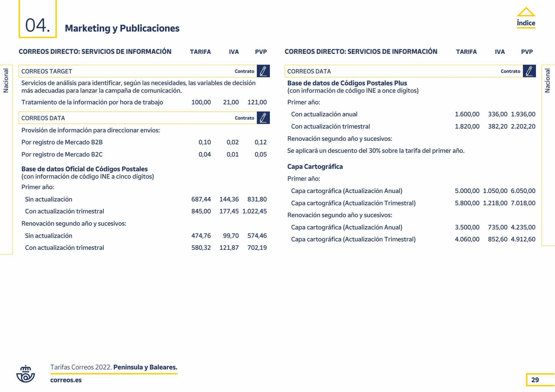Click 'Base de datos Oficial de Códigos Postales' heading
The image size is (555, 392).
pos(84,169)
